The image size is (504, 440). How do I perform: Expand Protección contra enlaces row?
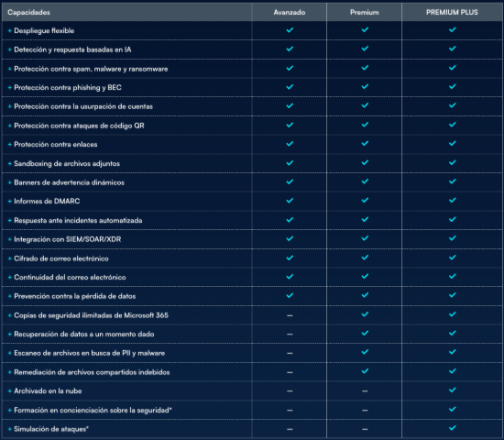click(x=10, y=145)
